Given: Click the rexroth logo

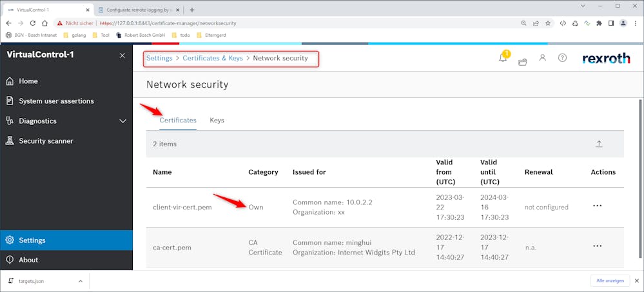Looking at the screenshot, I should pos(606,58).
